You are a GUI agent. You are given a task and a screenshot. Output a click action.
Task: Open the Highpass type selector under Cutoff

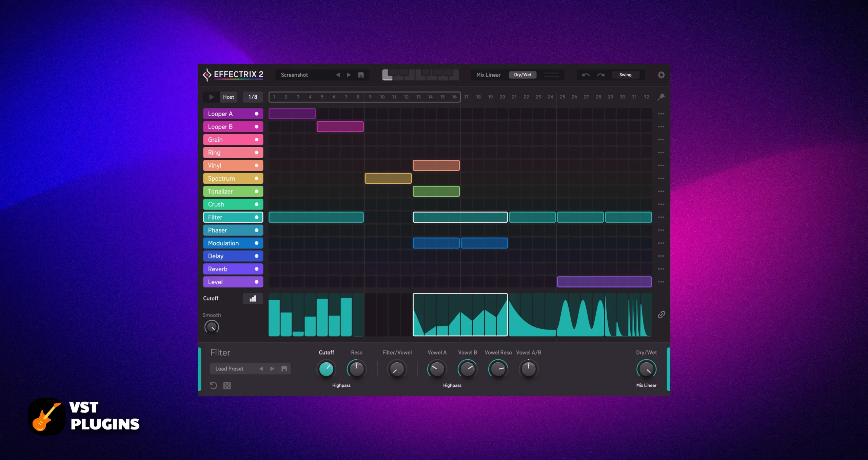click(x=341, y=385)
